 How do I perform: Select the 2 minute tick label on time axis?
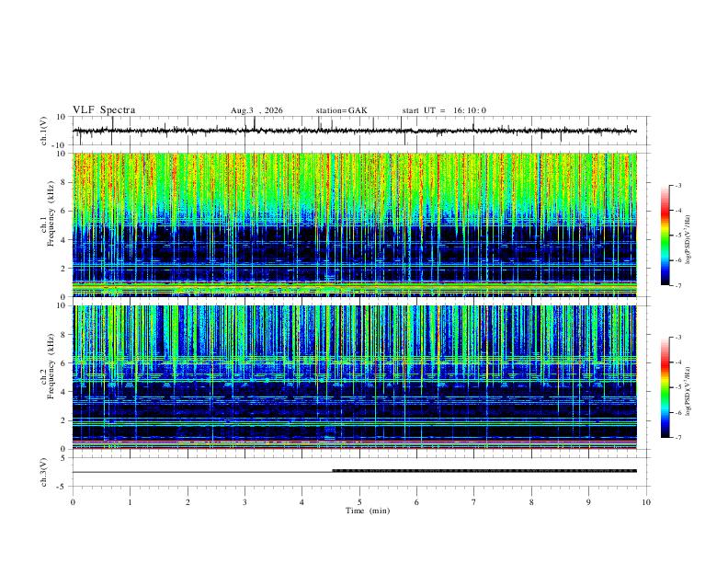click(188, 502)
